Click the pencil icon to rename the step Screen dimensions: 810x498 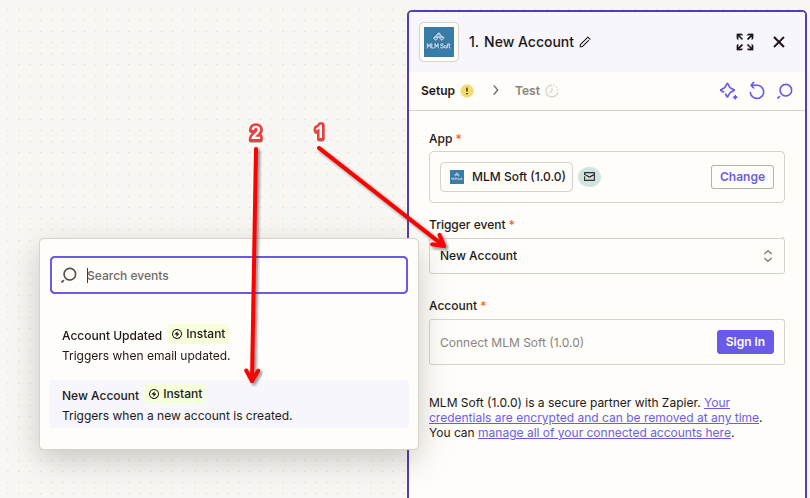point(585,42)
